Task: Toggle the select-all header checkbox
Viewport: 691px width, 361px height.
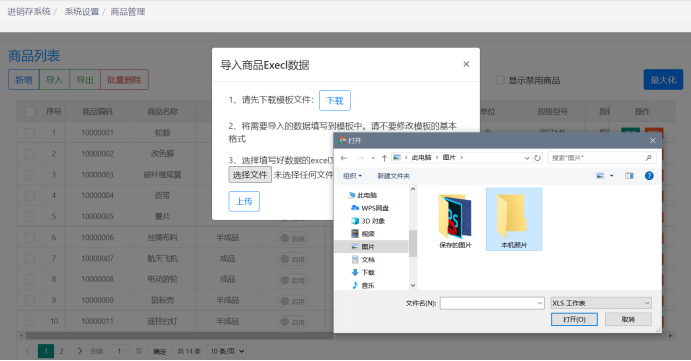Action: point(30,112)
